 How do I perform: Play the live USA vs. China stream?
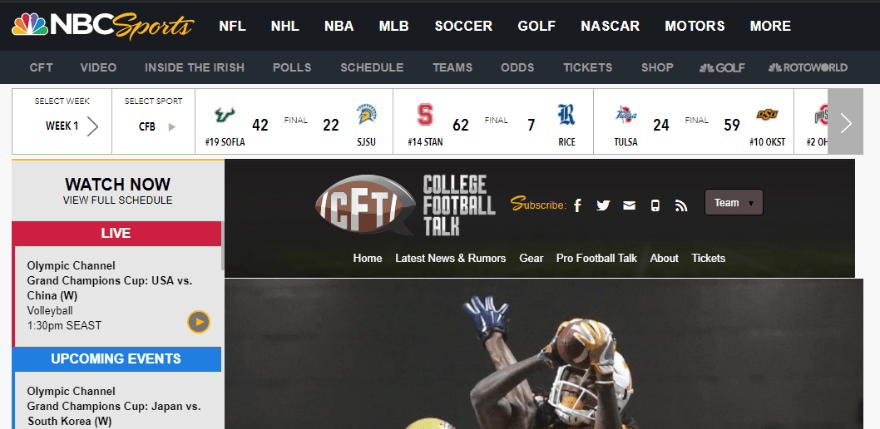tap(199, 322)
